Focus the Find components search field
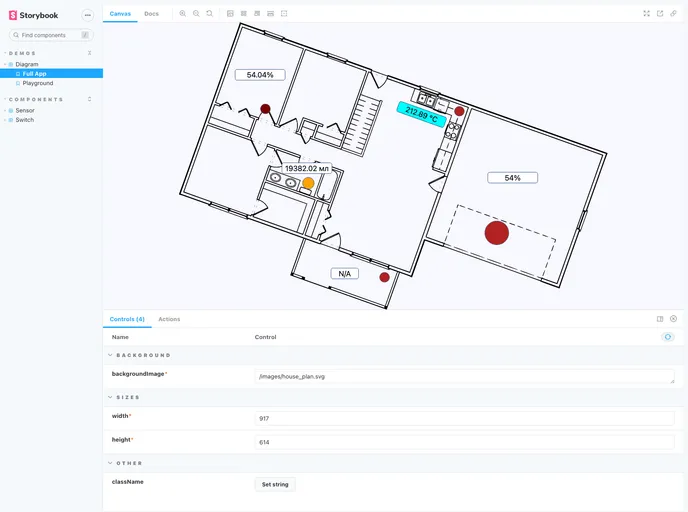The width and height of the screenshot is (688, 512). tap(51, 35)
